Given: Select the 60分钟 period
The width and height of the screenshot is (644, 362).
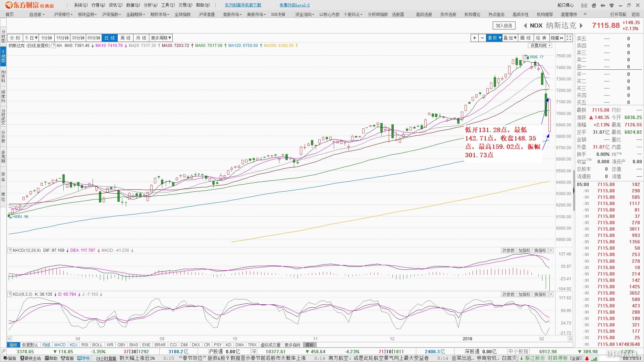Looking at the screenshot, I should (x=94, y=38).
